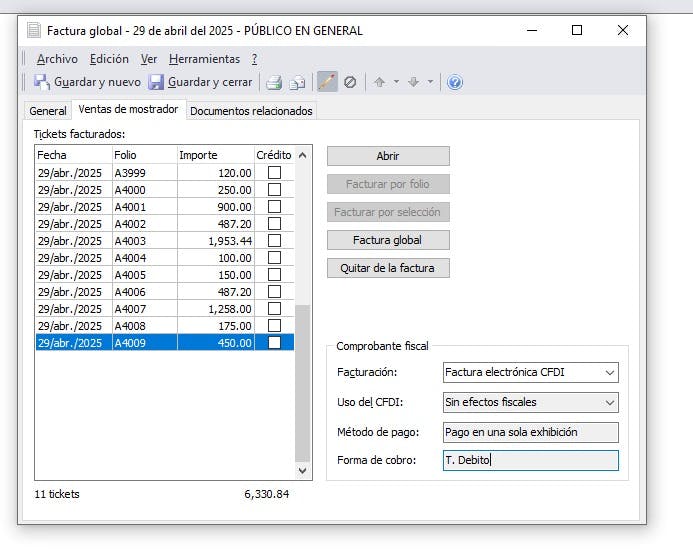693x552 pixels.
Task: Open the Herramientas menu
Action: point(204,59)
